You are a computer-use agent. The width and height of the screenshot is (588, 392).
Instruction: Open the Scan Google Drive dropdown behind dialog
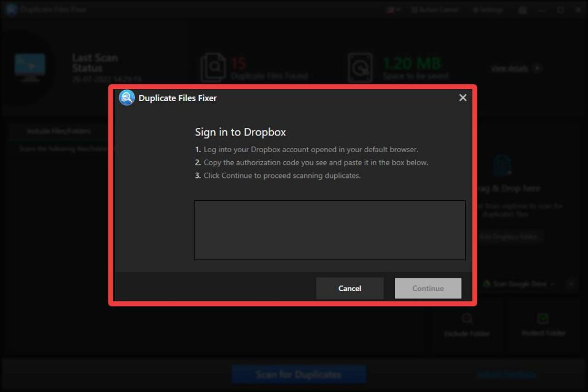pyautogui.click(x=519, y=284)
